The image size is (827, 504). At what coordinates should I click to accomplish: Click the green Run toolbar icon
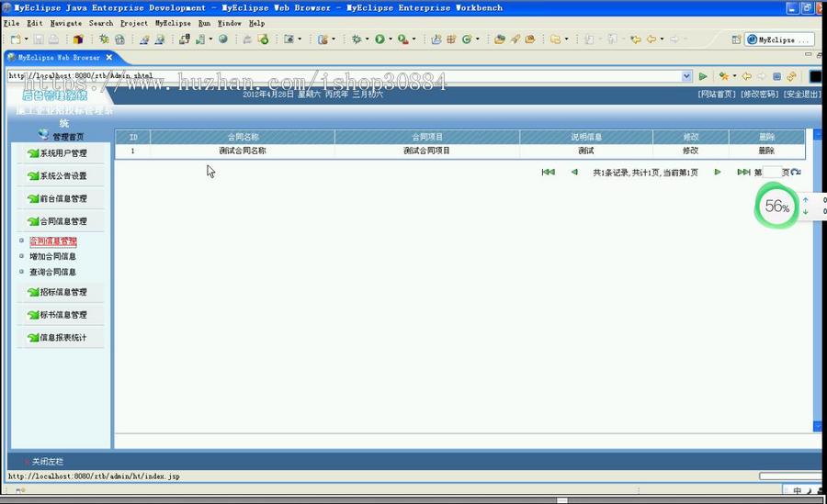pyautogui.click(x=380, y=39)
